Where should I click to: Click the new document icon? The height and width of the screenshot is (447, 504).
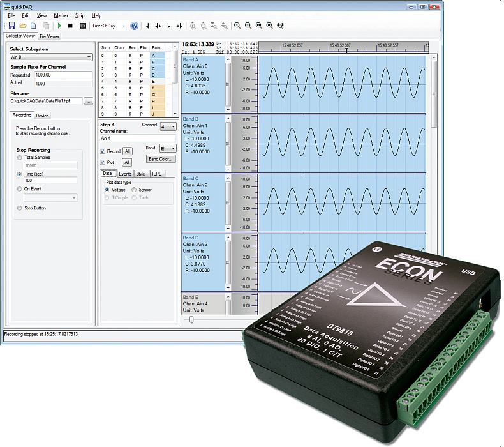coord(33,26)
